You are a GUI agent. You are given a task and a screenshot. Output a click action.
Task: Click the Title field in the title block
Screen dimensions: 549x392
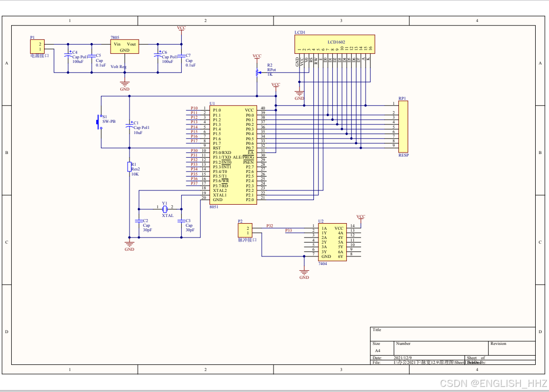click(453, 334)
